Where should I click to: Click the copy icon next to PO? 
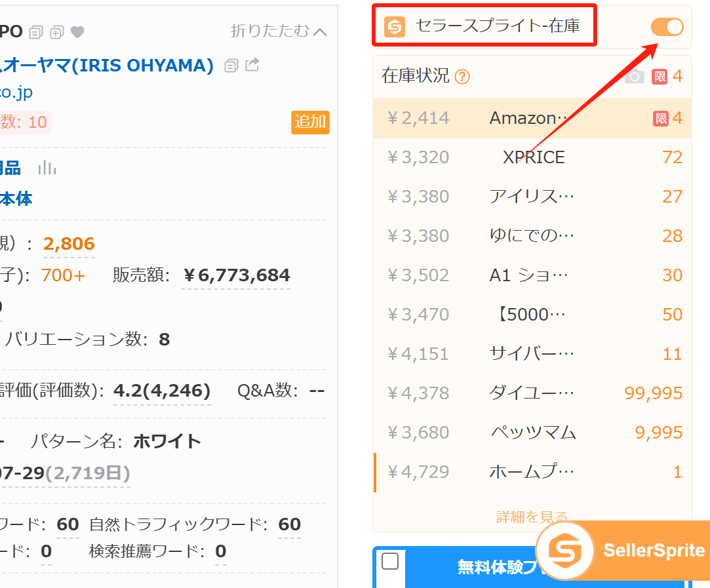point(36,32)
